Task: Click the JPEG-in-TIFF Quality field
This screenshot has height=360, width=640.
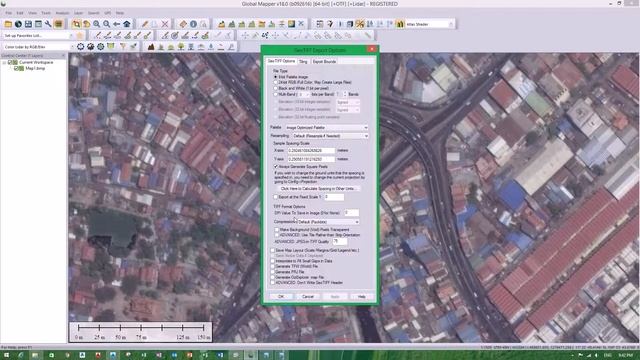Action: [340, 242]
